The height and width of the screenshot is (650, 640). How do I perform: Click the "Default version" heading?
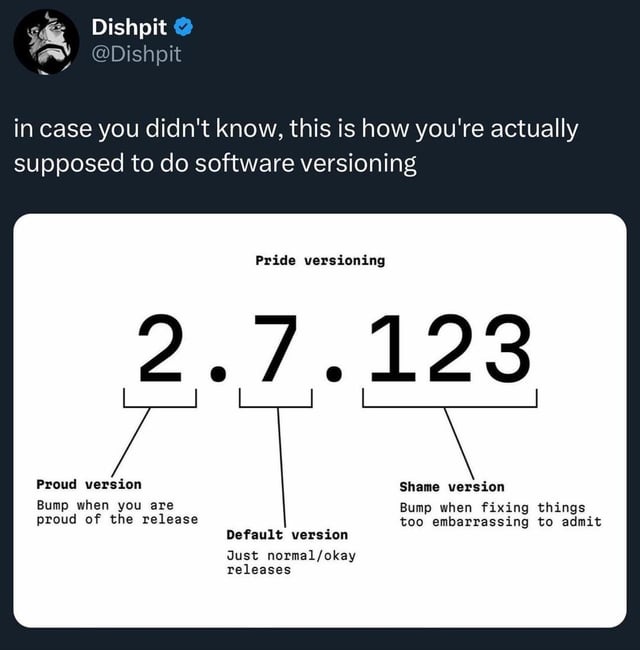pos(287,535)
